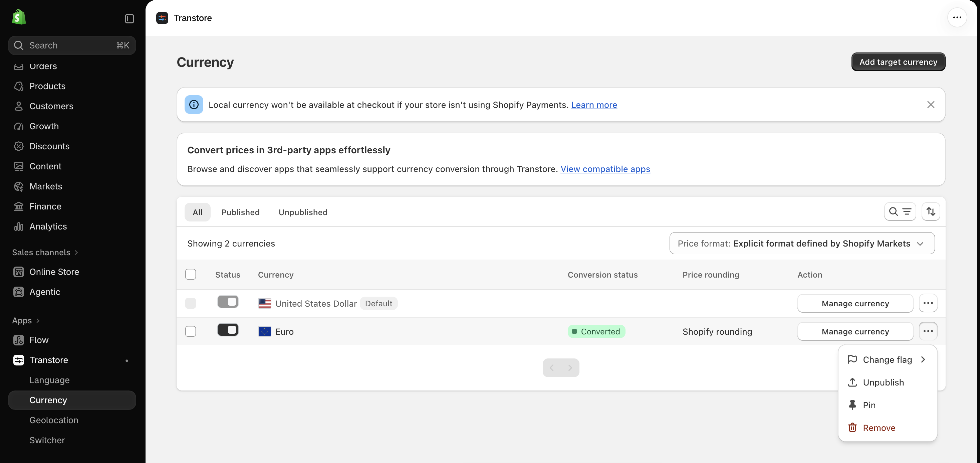The height and width of the screenshot is (463, 980).
Task: Tick the Euro row checkbox
Action: coord(191,331)
